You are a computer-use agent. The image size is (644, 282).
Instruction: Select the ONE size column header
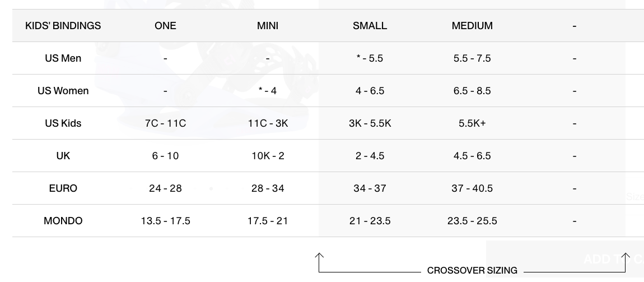click(x=165, y=26)
